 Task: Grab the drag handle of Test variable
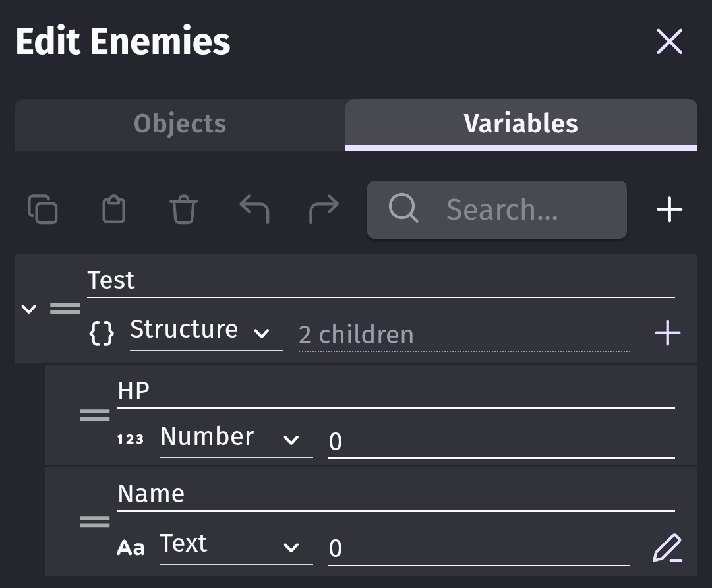(65, 308)
